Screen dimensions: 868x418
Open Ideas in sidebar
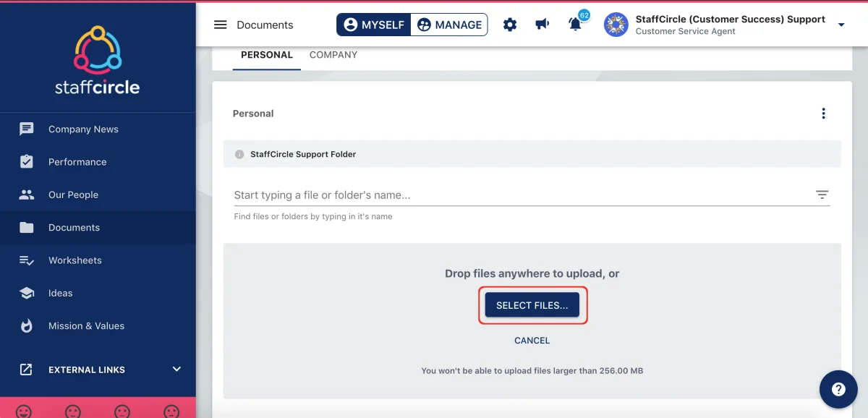(98, 293)
